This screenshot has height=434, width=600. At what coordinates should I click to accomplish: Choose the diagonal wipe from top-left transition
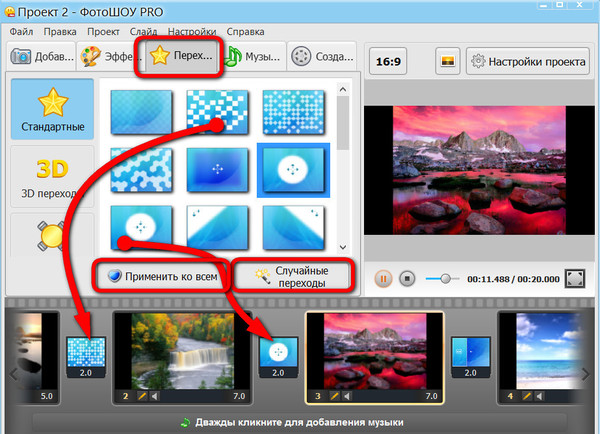(x=217, y=227)
